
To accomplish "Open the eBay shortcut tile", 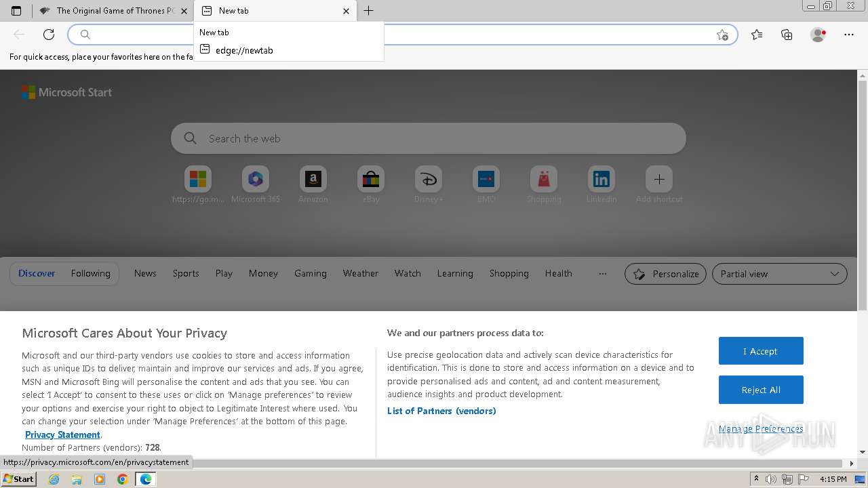I will click(371, 179).
